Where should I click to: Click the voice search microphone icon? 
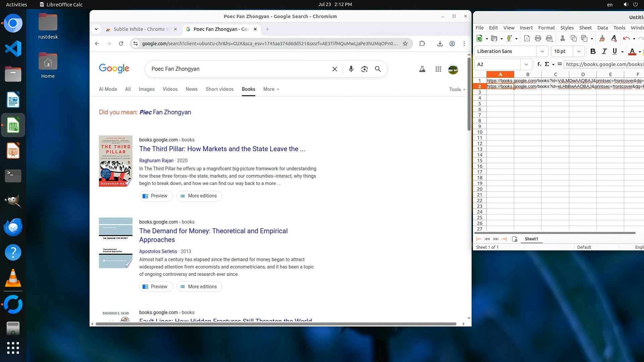tap(351, 69)
